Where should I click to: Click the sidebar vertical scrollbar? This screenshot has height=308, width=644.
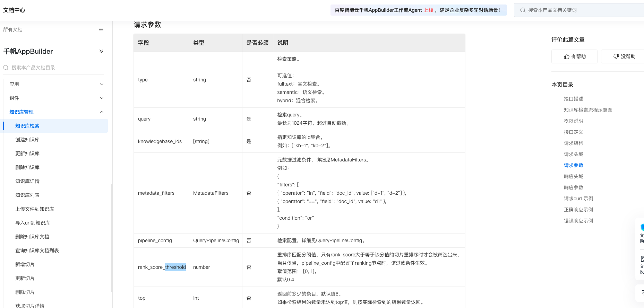point(112,238)
